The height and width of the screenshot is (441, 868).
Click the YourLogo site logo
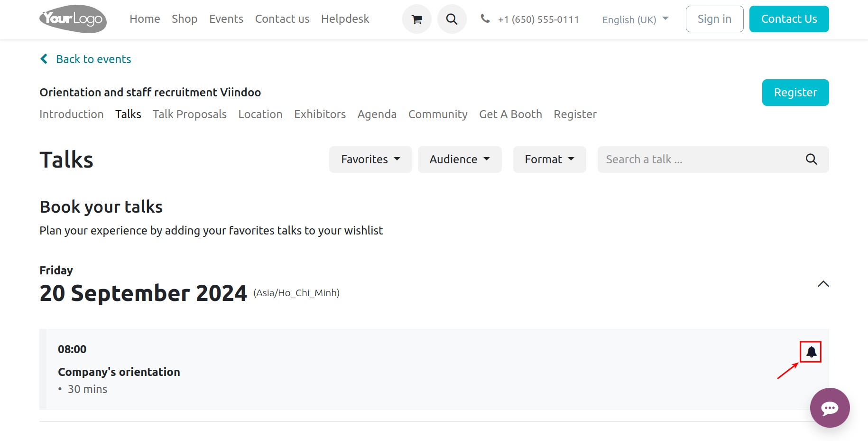[73, 19]
